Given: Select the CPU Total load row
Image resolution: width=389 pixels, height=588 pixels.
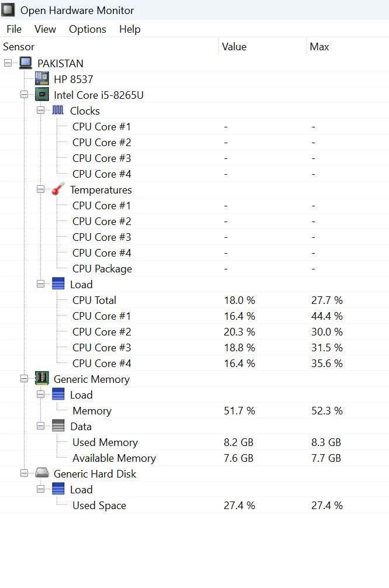Looking at the screenshot, I should pyautogui.click(x=94, y=300).
